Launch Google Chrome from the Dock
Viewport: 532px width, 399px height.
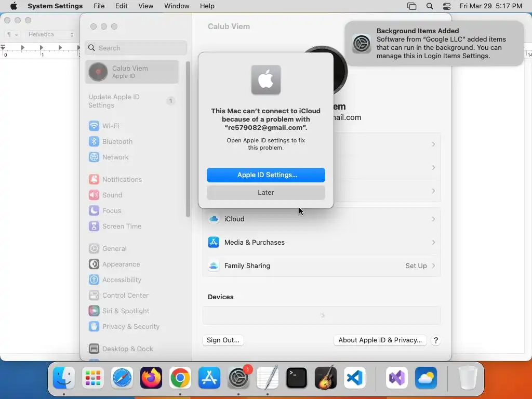(x=180, y=378)
